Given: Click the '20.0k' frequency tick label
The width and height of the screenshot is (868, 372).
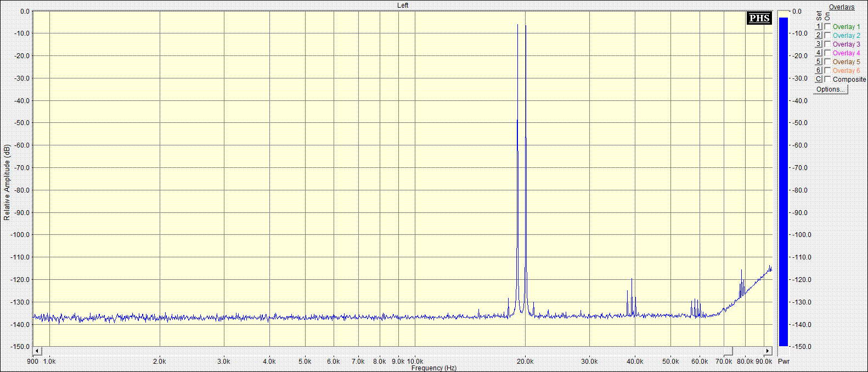Looking at the screenshot, I should pyautogui.click(x=526, y=361).
